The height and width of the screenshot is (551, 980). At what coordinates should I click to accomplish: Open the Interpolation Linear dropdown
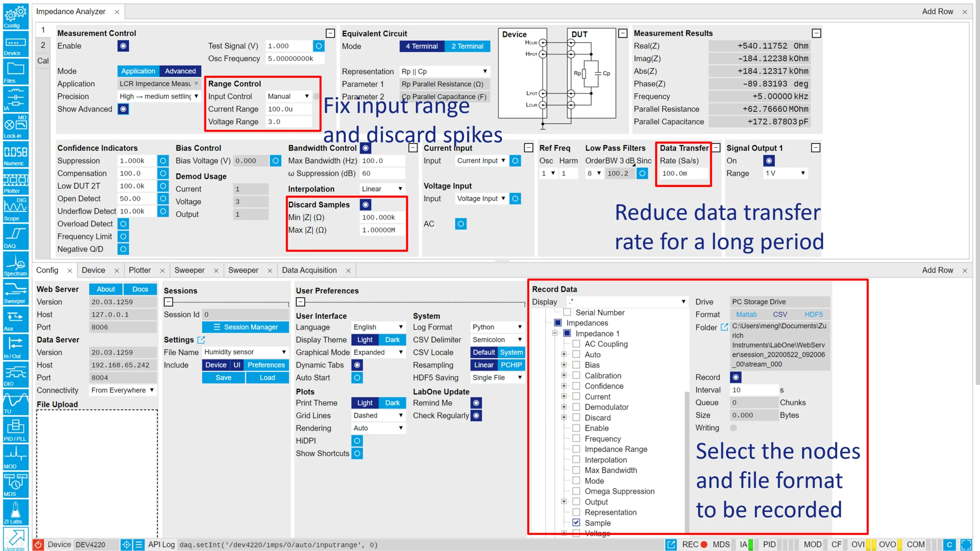point(382,189)
